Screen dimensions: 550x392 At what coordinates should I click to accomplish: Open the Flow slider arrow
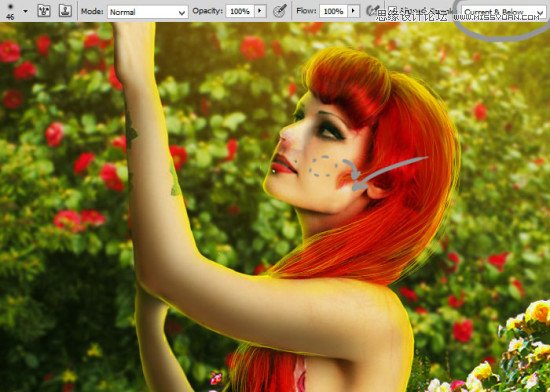click(x=354, y=11)
